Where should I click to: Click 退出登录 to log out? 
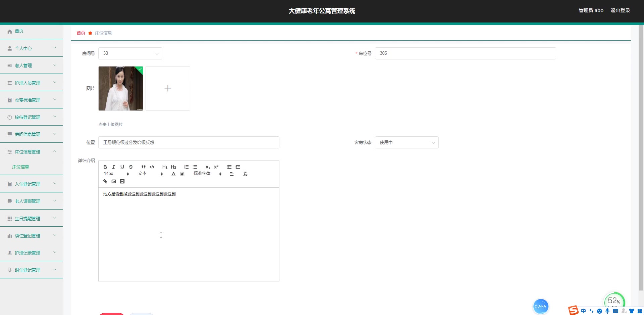pos(620,10)
